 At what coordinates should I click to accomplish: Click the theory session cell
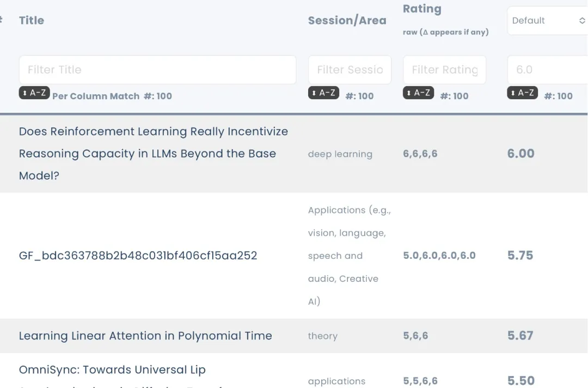pos(322,336)
